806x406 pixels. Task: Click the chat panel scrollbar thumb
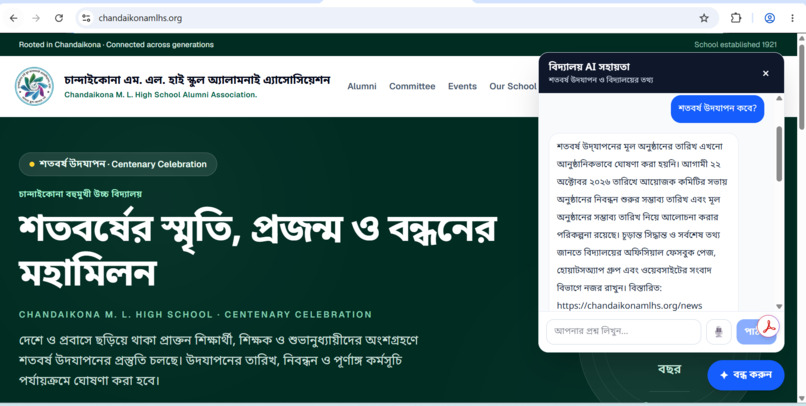coord(779,154)
